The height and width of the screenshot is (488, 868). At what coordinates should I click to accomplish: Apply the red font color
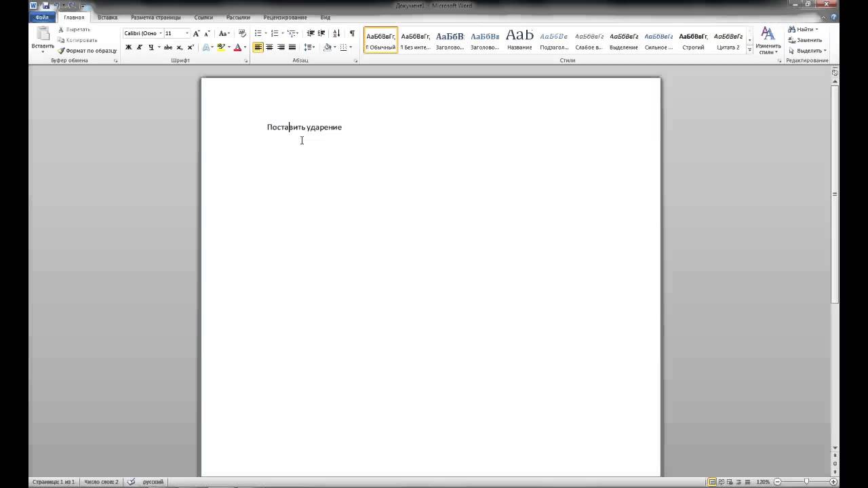coord(237,47)
